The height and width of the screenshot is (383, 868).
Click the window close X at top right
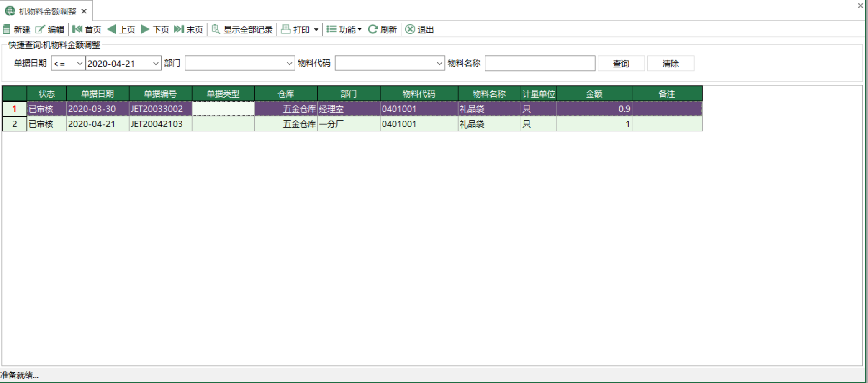pos(860,5)
